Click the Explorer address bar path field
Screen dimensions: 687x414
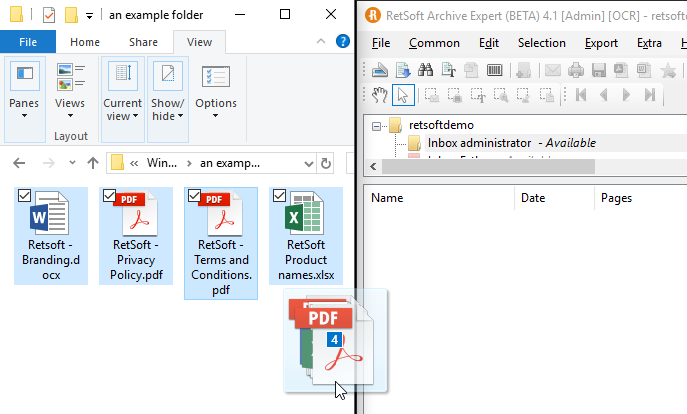pyautogui.click(x=210, y=163)
